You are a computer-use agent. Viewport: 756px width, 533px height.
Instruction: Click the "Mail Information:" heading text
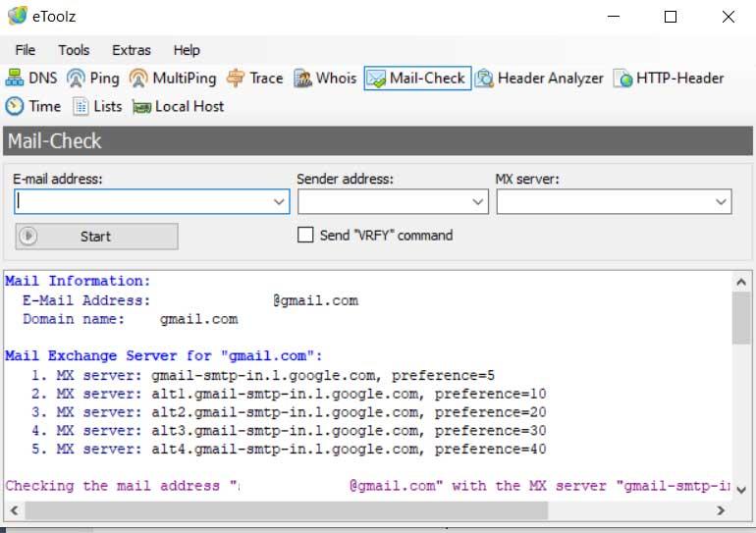click(78, 281)
